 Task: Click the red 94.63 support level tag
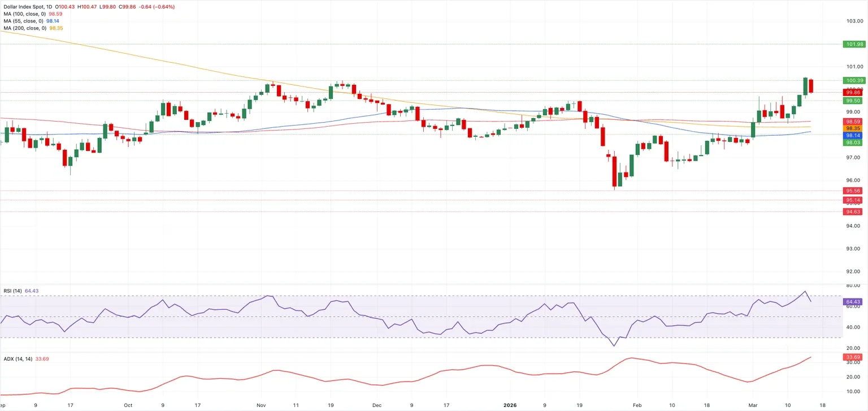pos(853,212)
